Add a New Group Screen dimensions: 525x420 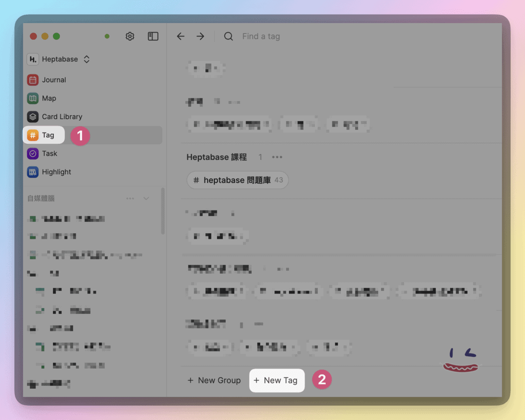(x=214, y=380)
